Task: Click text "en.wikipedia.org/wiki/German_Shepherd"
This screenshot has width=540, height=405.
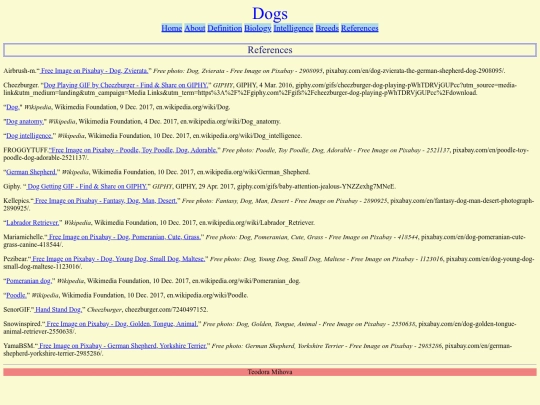Action: click(x=253, y=172)
